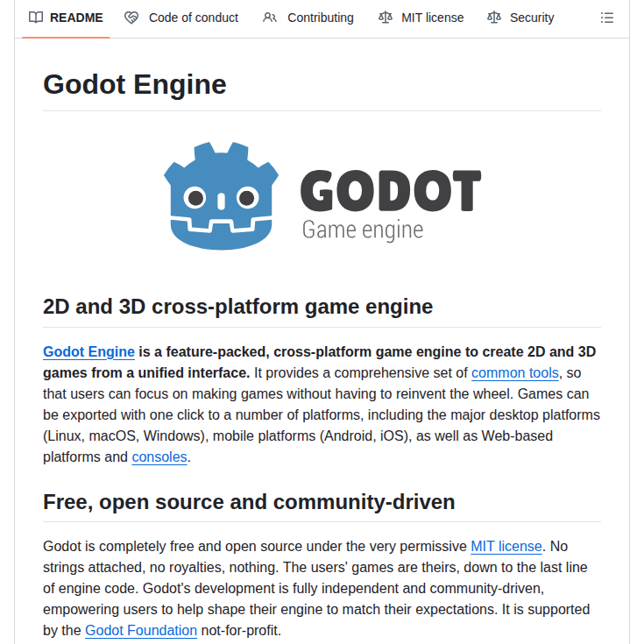Click the Game engine subtitle in logo

coord(363,230)
